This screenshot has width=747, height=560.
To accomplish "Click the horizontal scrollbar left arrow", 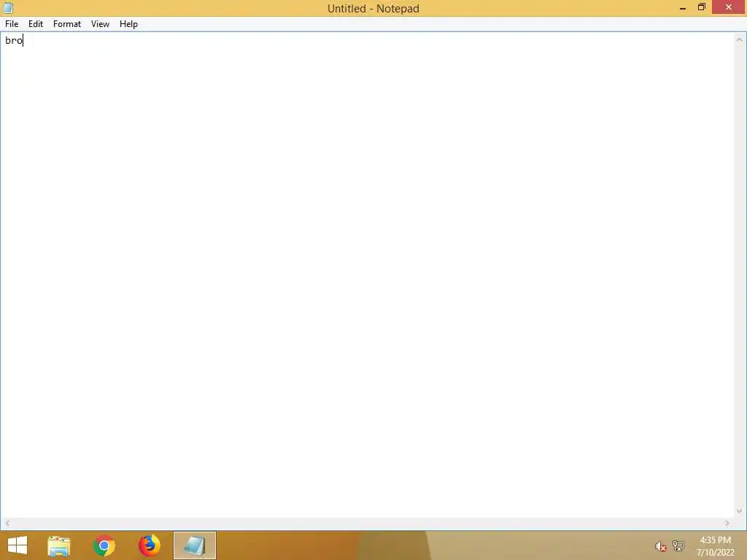I will point(7,524).
